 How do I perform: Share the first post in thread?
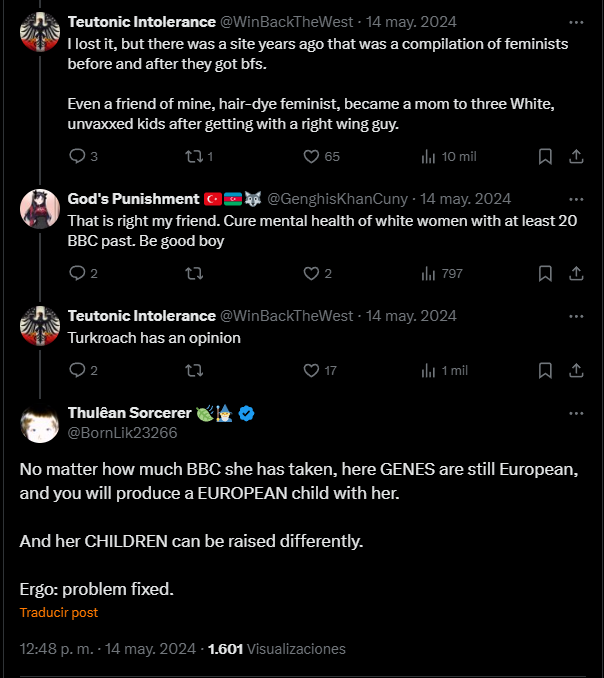[576, 156]
